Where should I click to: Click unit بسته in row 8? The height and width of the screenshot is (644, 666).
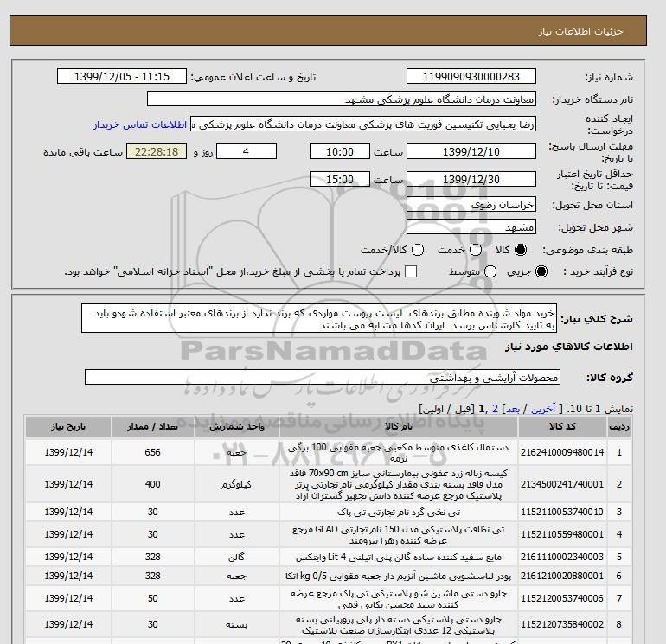(236, 624)
